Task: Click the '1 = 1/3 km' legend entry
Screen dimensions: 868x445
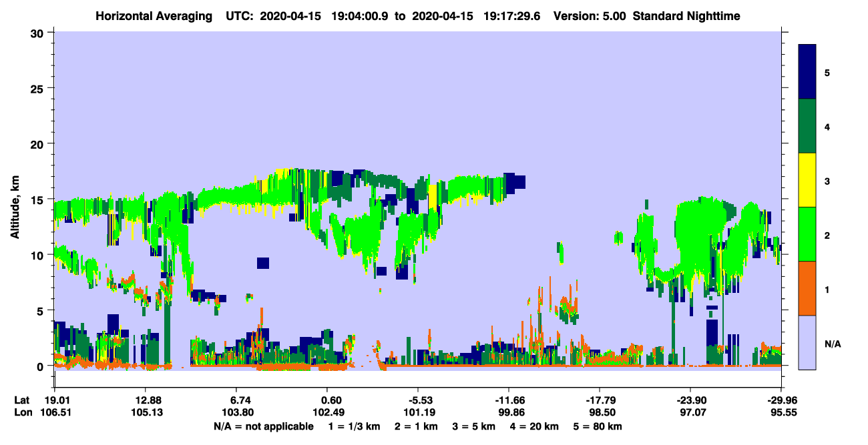Action: [x=355, y=426]
